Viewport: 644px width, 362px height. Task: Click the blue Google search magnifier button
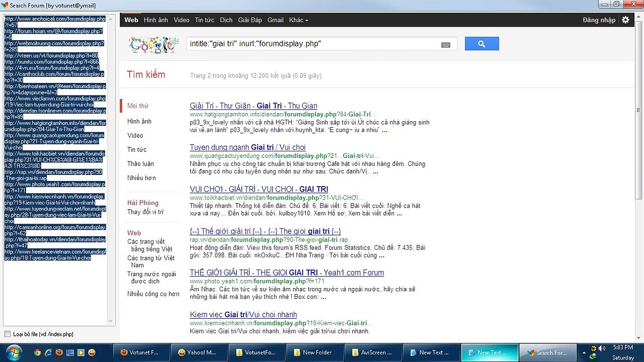481,44
